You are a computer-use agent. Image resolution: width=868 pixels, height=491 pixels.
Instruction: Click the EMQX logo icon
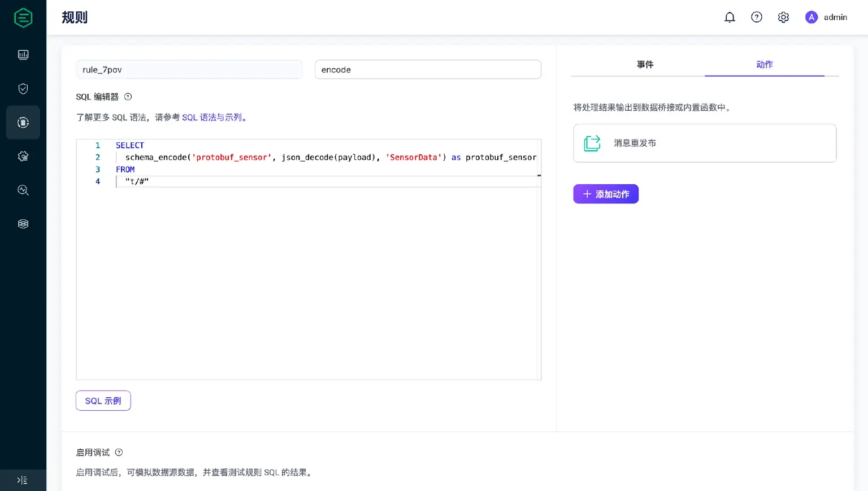click(23, 18)
